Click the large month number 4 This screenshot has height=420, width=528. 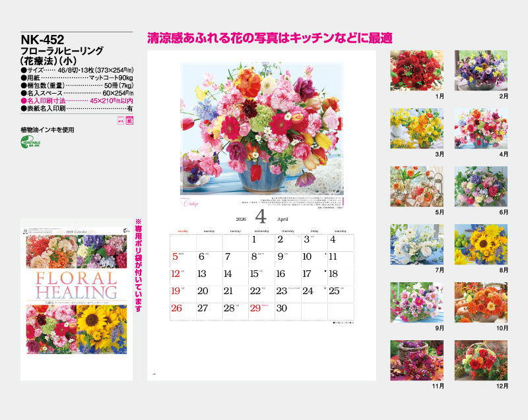261,217
